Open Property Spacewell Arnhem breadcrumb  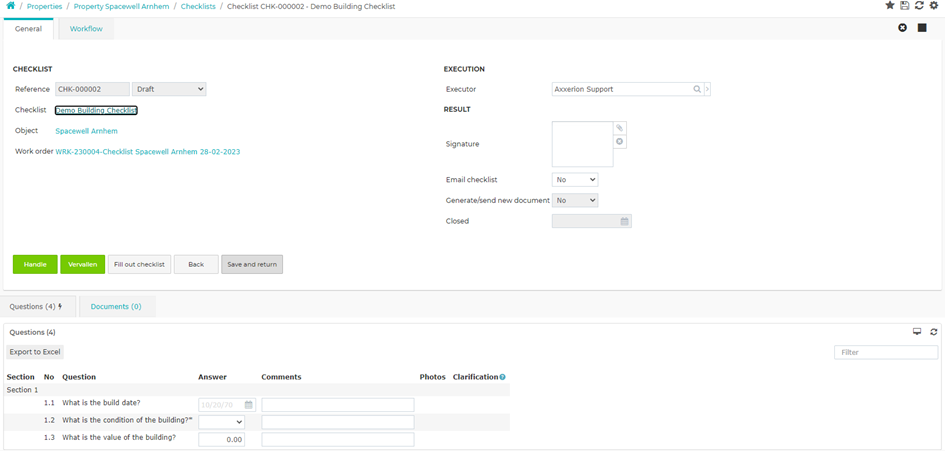(122, 6)
